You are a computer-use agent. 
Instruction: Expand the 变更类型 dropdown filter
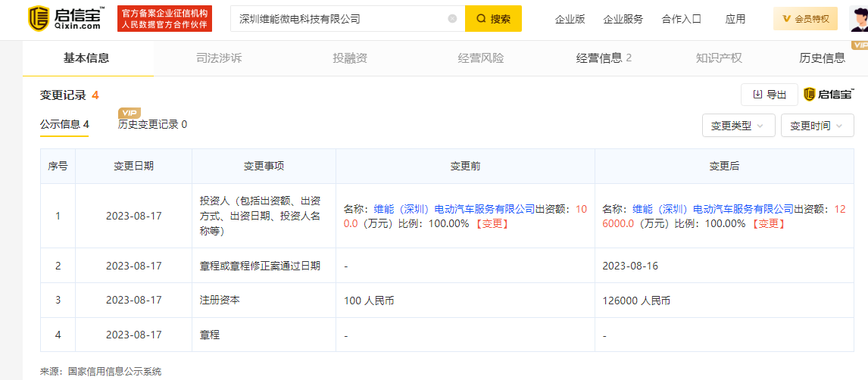(x=738, y=126)
